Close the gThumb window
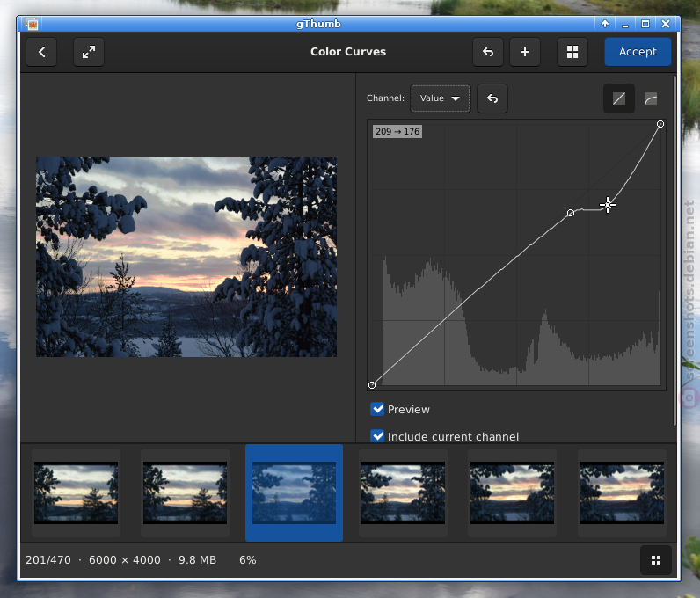 [x=666, y=24]
